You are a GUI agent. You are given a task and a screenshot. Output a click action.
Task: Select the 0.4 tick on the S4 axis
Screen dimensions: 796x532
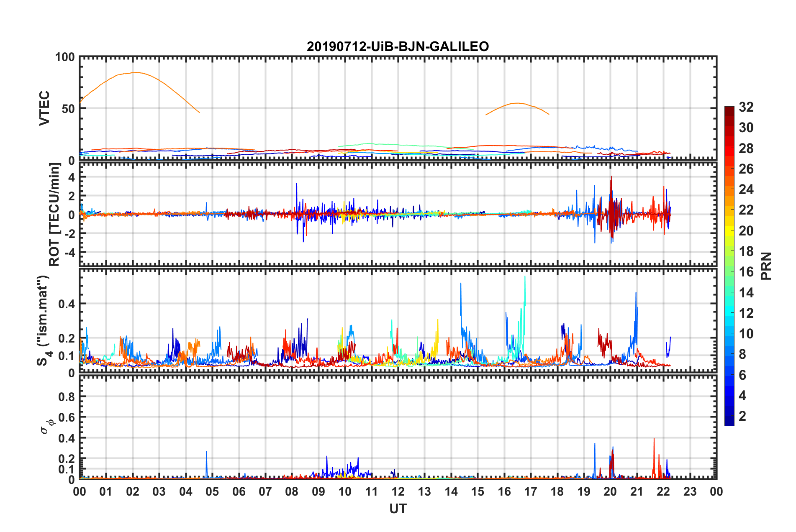coord(67,304)
